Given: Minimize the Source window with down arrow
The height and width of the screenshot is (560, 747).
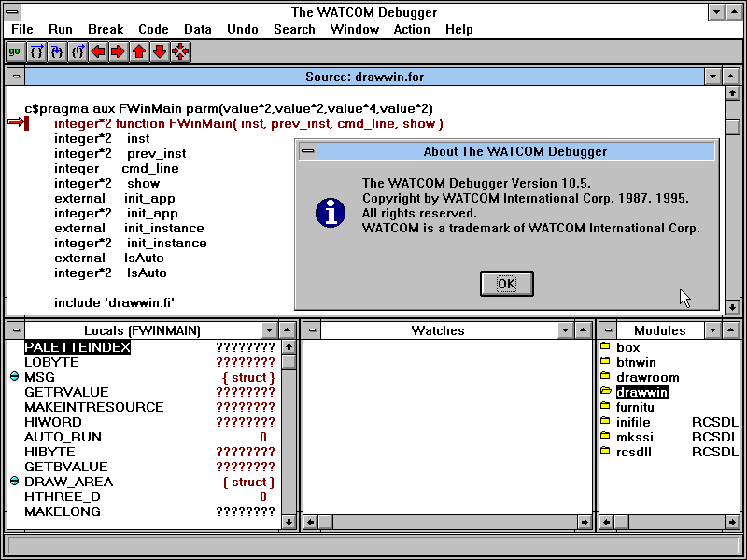Looking at the screenshot, I should click(712, 77).
